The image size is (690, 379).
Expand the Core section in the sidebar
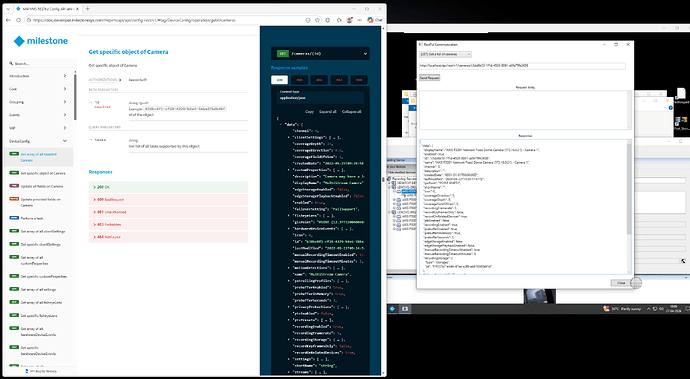pos(65,88)
